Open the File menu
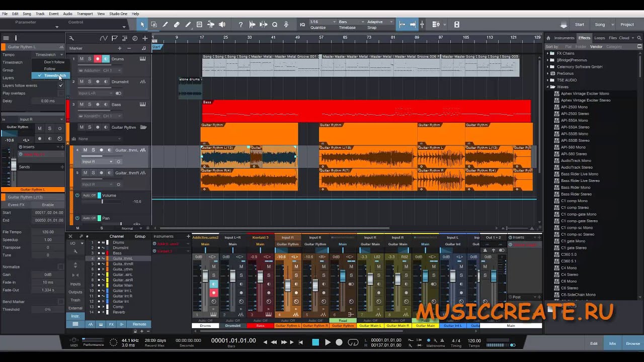 (5, 14)
